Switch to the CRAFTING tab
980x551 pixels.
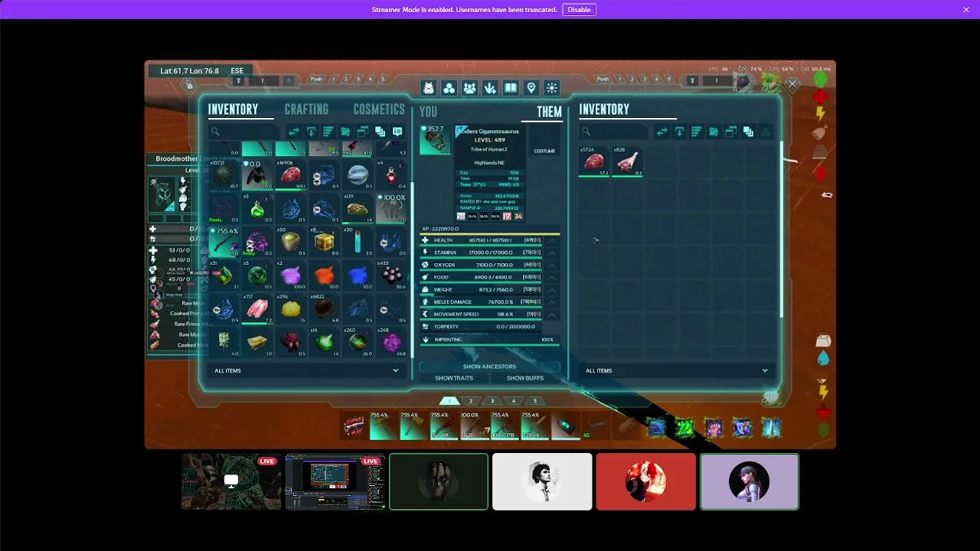coord(306,109)
